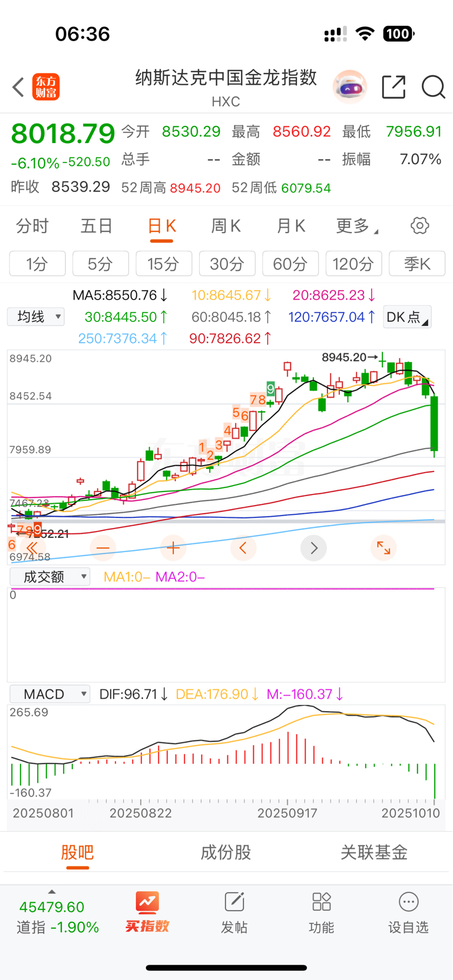The height and width of the screenshot is (980, 453).
Task: Tap the date label 20250917
Action: [287, 813]
